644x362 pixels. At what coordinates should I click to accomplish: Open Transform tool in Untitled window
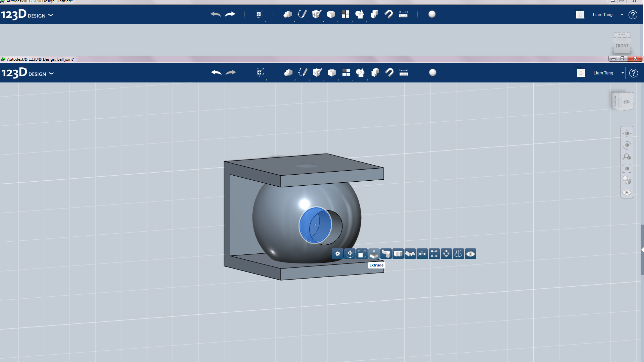(259, 14)
